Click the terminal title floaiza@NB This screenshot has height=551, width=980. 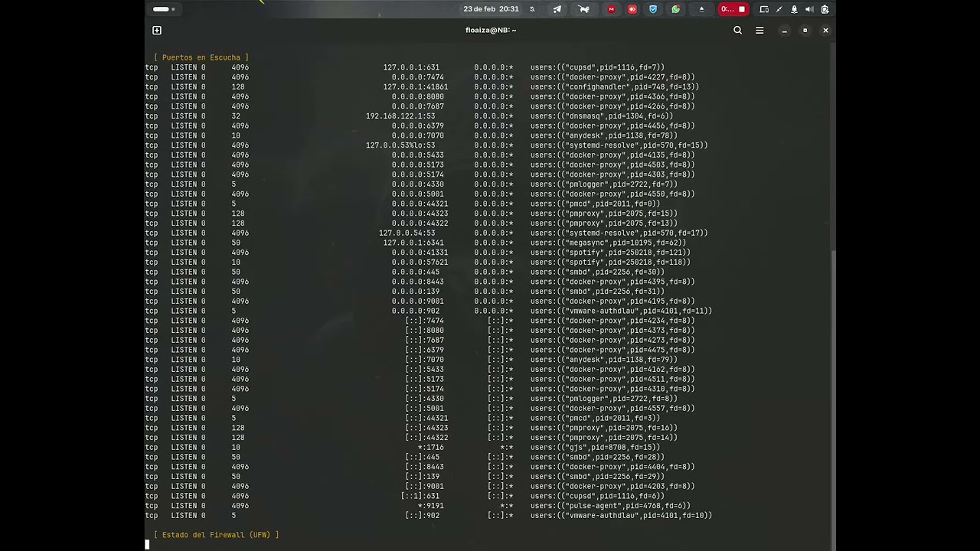pos(491,31)
